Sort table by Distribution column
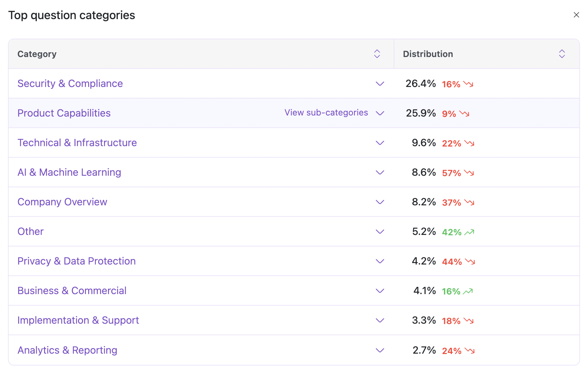Image resolution: width=588 pixels, height=389 pixels. (562, 54)
